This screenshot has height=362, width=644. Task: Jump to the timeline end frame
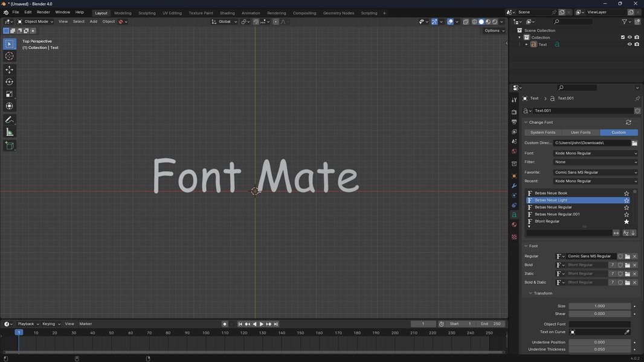[276, 324]
